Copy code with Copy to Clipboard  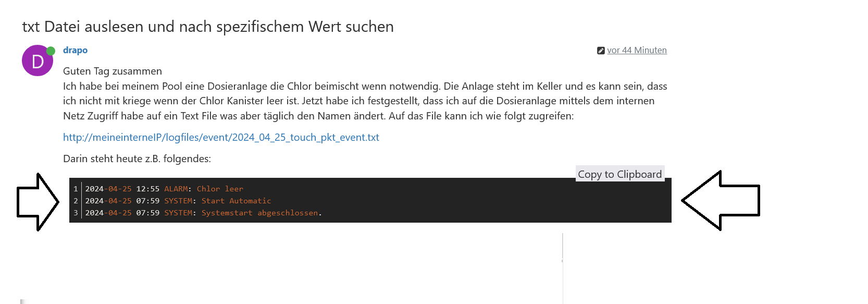(620, 174)
